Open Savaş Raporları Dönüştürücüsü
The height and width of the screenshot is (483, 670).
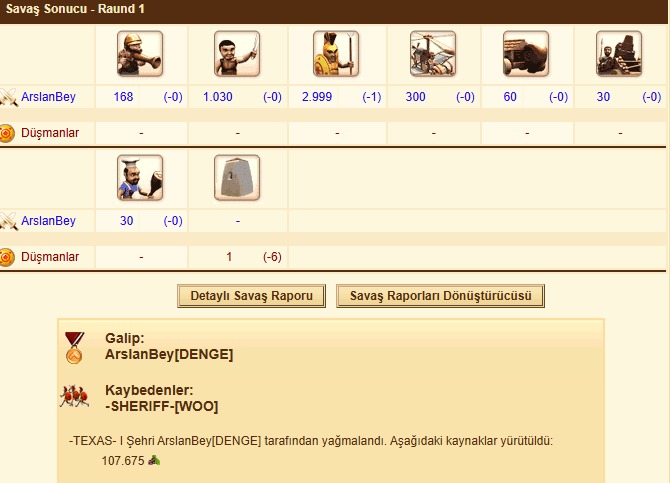coord(440,296)
